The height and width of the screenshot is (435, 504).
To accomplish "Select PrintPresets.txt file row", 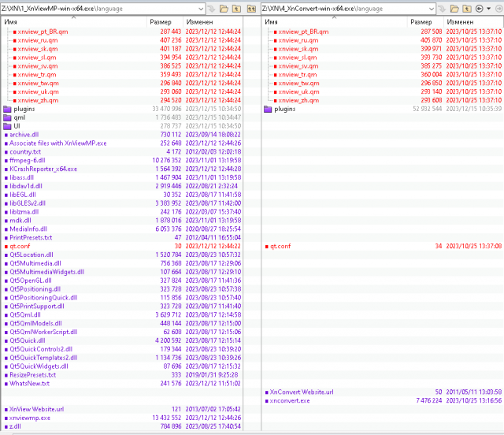I will click(x=122, y=237).
